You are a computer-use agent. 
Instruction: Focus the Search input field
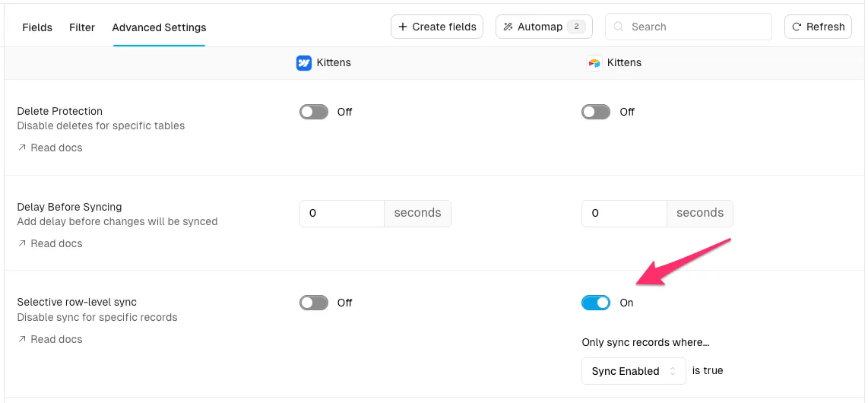(688, 27)
